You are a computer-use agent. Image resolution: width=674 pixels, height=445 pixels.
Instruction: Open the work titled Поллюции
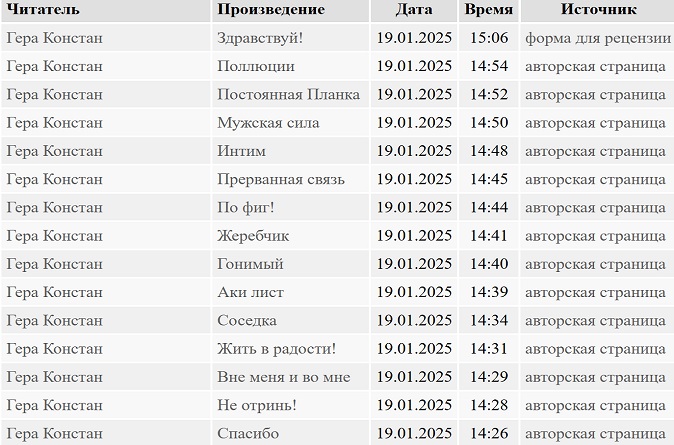tap(256, 66)
